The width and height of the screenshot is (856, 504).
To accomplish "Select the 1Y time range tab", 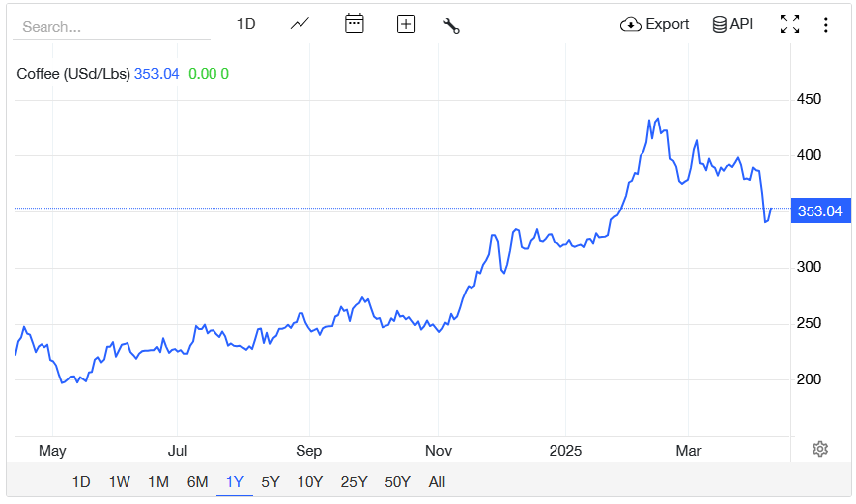I will [x=234, y=482].
